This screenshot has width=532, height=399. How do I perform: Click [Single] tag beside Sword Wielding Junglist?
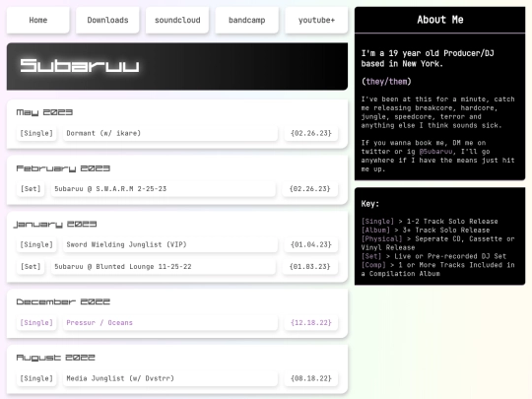point(36,244)
